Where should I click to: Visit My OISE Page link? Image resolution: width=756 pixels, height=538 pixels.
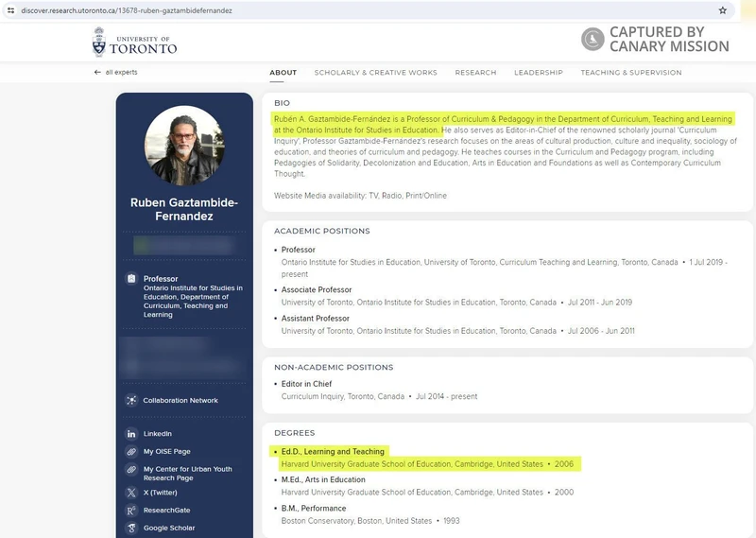click(x=167, y=451)
